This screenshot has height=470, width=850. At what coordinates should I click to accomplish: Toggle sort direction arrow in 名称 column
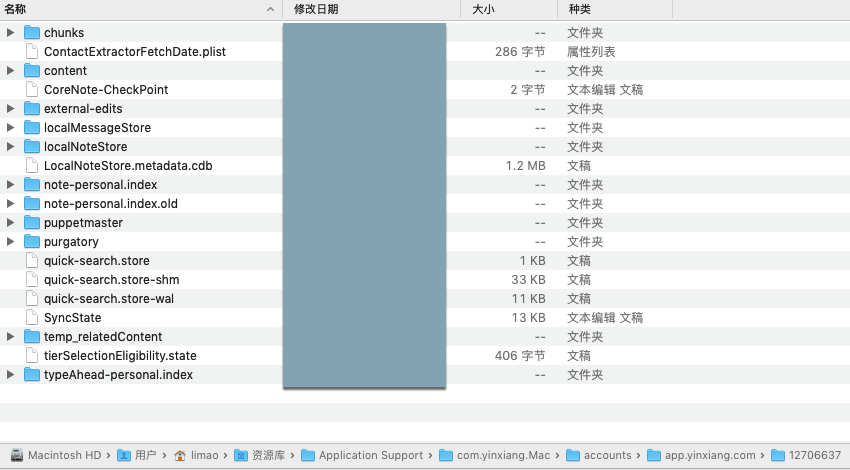coord(271,9)
